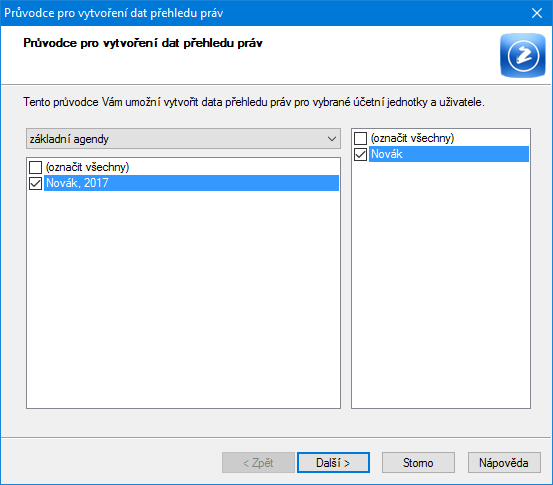Uncheck the Novák user checkbox
553x485 pixels.
(360, 154)
